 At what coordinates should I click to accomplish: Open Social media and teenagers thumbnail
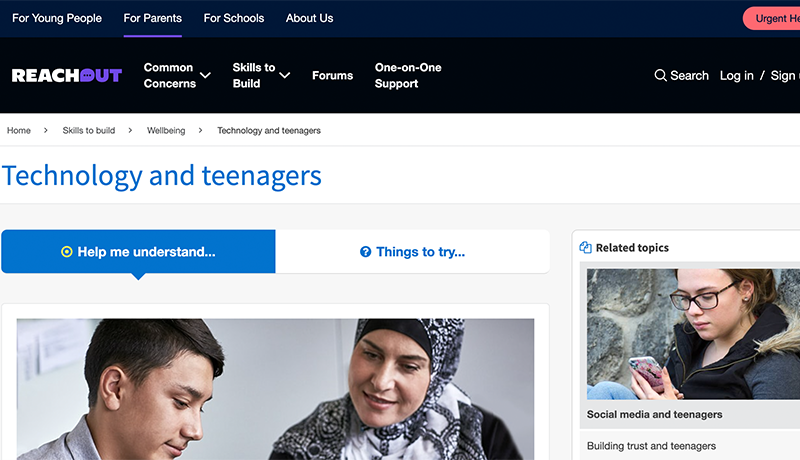[692, 334]
